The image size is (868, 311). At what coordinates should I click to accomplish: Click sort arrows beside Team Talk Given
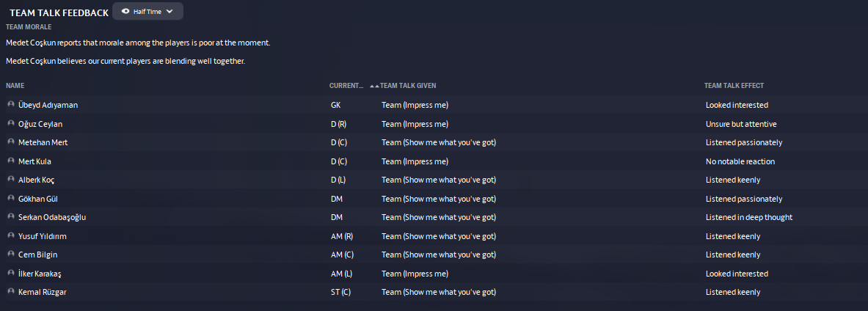tap(374, 87)
